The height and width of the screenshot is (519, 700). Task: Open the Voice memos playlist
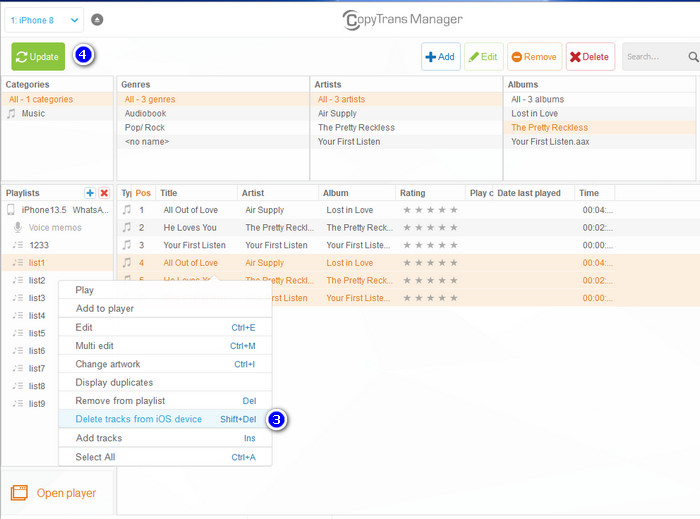pyautogui.click(x=57, y=228)
